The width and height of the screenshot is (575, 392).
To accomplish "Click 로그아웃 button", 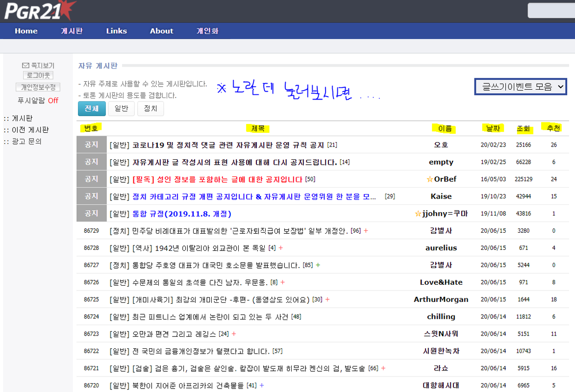I will [x=38, y=75].
